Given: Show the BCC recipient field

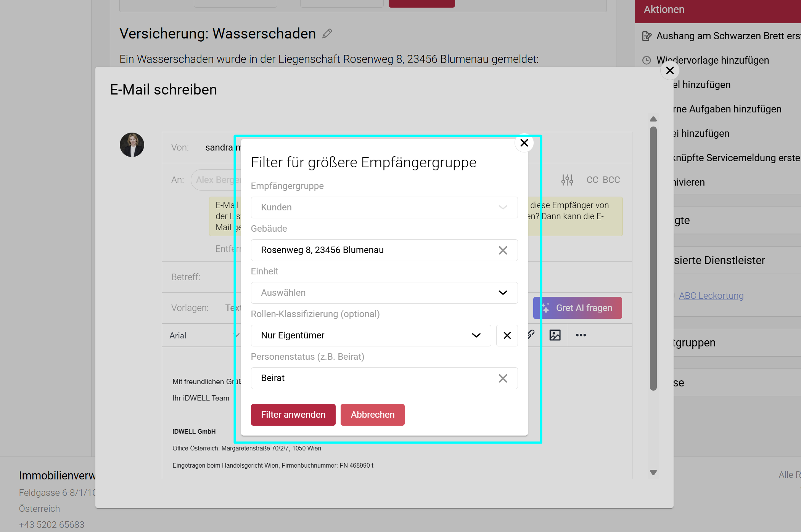Looking at the screenshot, I should 611,180.
